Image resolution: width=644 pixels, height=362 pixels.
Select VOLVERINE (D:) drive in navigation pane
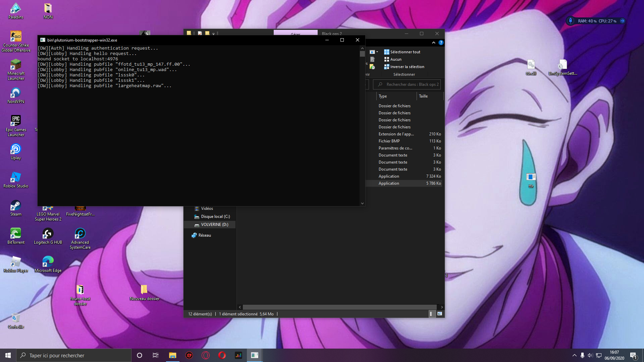214,225
